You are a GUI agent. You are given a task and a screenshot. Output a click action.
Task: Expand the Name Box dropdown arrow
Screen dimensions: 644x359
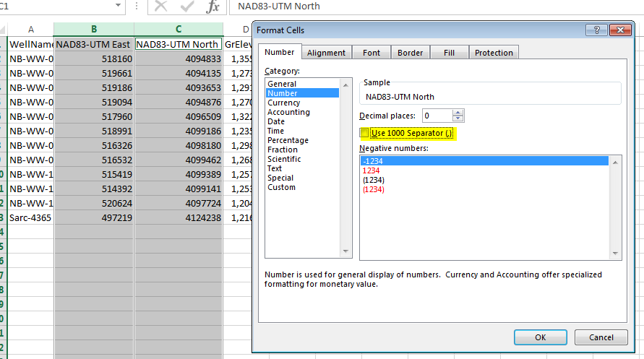point(119,6)
